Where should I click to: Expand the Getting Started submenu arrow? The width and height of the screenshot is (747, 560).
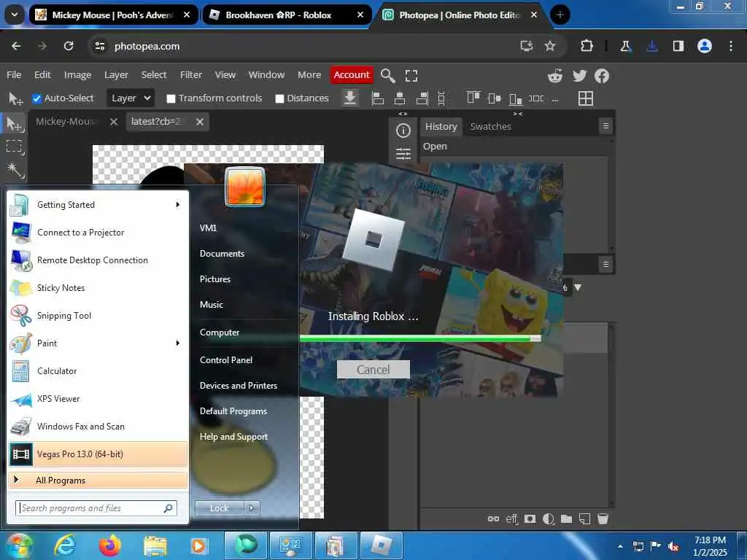178,205
